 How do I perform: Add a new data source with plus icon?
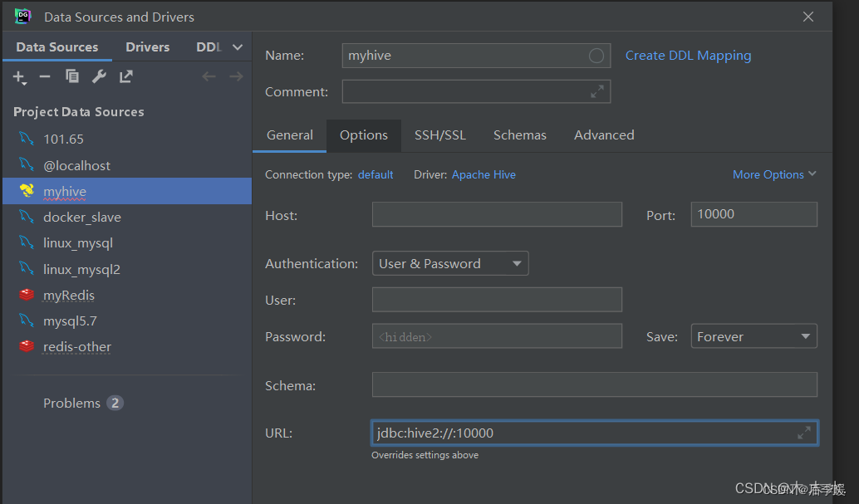click(x=19, y=76)
